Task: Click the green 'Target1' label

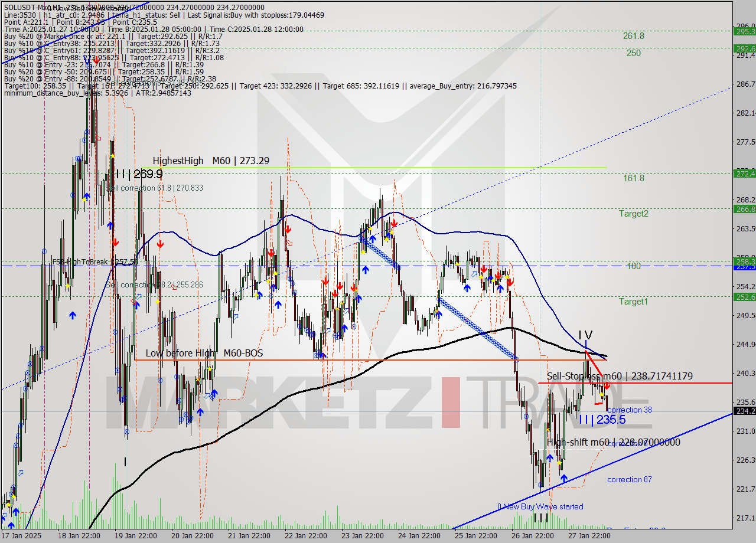Action: tap(633, 302)
